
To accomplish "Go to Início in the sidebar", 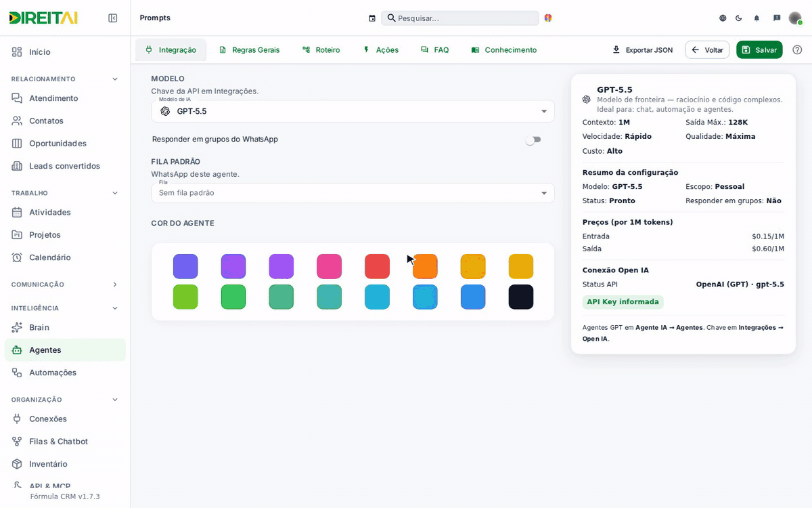I will pyautogui.click(x=65, y=52).
